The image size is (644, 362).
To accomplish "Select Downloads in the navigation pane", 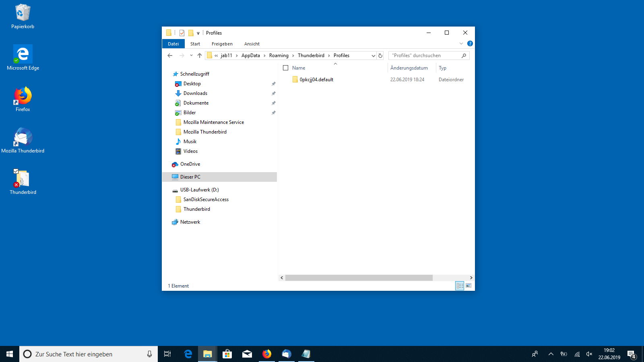I will pyautogui.click(x=195, y=93).
